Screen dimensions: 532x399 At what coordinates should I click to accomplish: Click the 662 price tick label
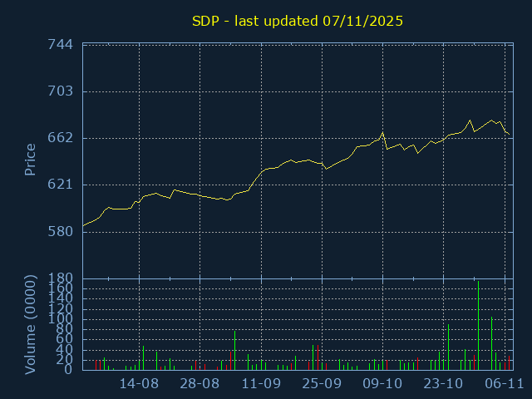[61, 138]
